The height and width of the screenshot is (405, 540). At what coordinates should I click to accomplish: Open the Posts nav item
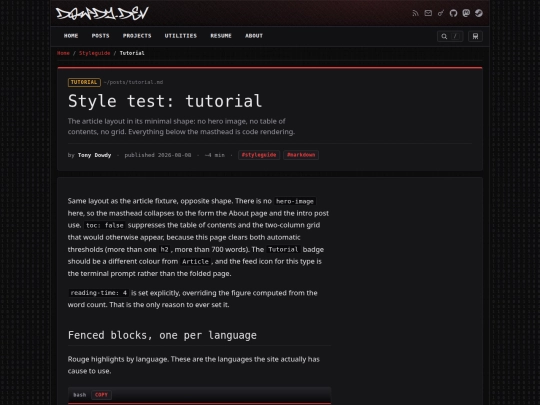101,36
